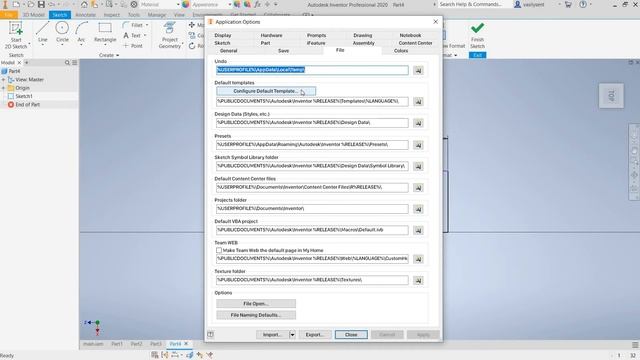Viewport: 640px width, 360px height.
Task: Click the help icon in dialog bottom-left corner
Action: tap(211, 334)
